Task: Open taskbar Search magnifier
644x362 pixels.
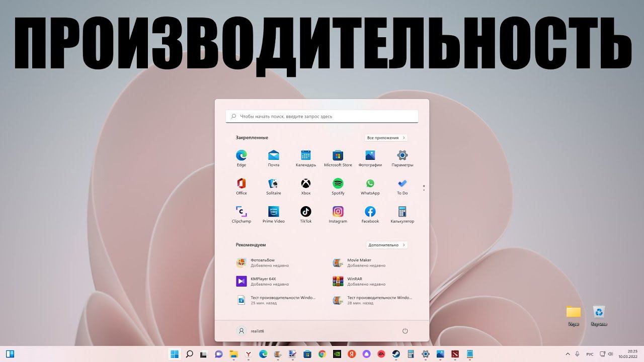Action: point(189,354)
